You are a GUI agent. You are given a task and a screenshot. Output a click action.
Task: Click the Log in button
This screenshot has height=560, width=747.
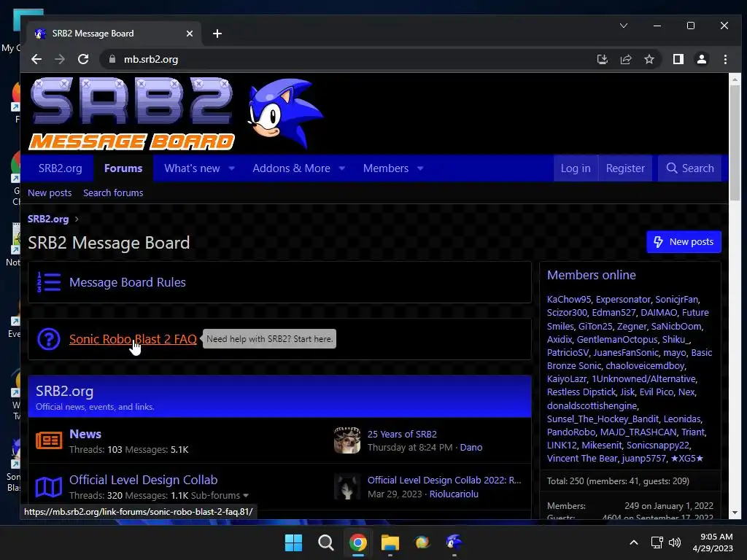[x=576, y=168]
